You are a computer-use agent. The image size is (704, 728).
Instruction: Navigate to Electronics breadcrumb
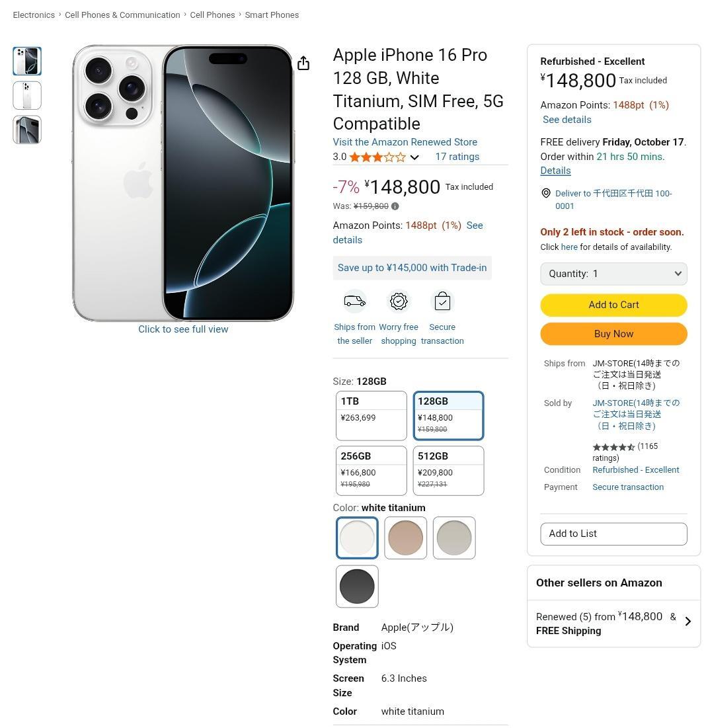[34, 15]
